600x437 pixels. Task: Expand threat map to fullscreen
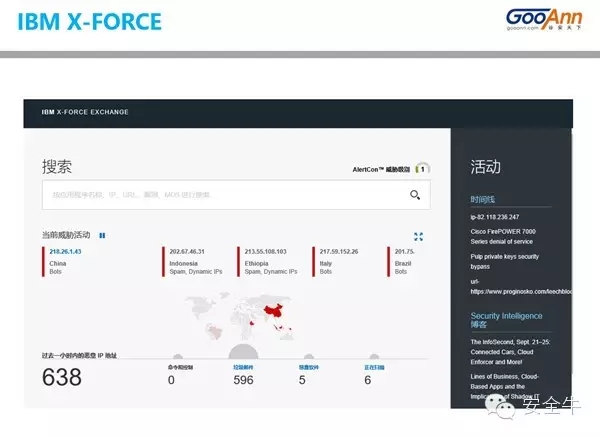(x=419, y=236)
